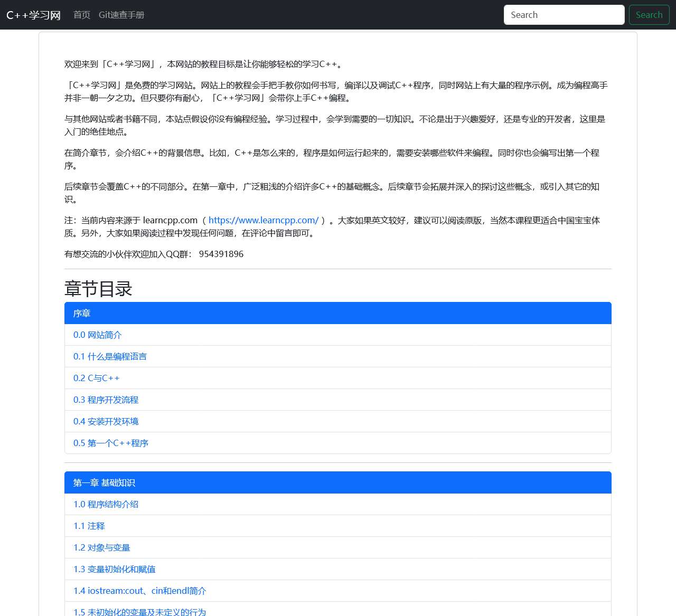This screenshot has height=616, width=676.
Task: Open lesson 1.1 注释
Action: pos(88,526)
